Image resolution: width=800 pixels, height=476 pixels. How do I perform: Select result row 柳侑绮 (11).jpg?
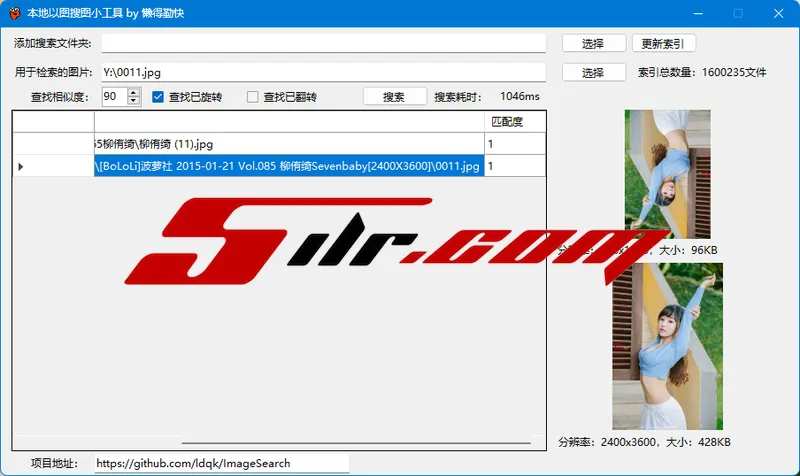pyautogui.click(x=289, y=144)
